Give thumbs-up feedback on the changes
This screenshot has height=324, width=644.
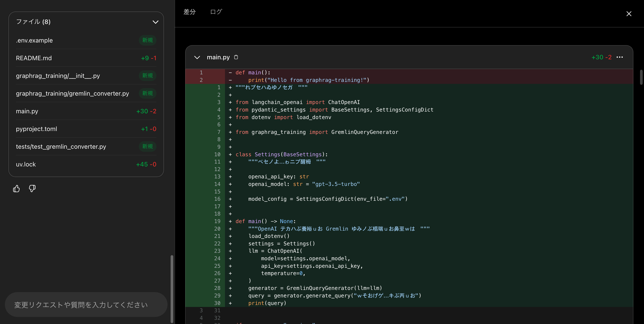[16, 189]
